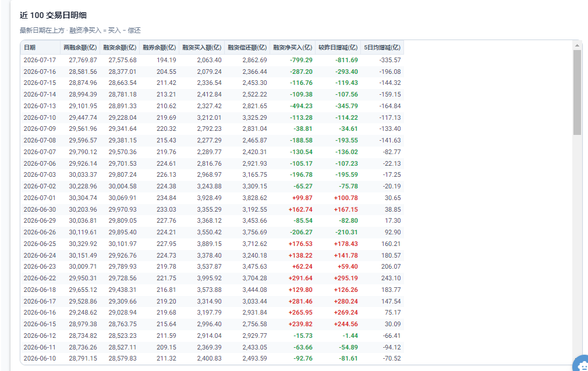This screenshot has width=588, height=371.
Task: Select the date cell 2026-06-30
Action: [x=40, y=209]
